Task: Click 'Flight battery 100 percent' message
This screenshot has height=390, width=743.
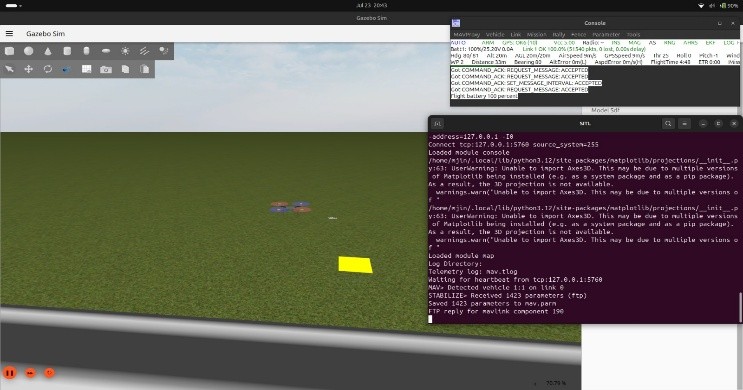Action: (484, 96)
